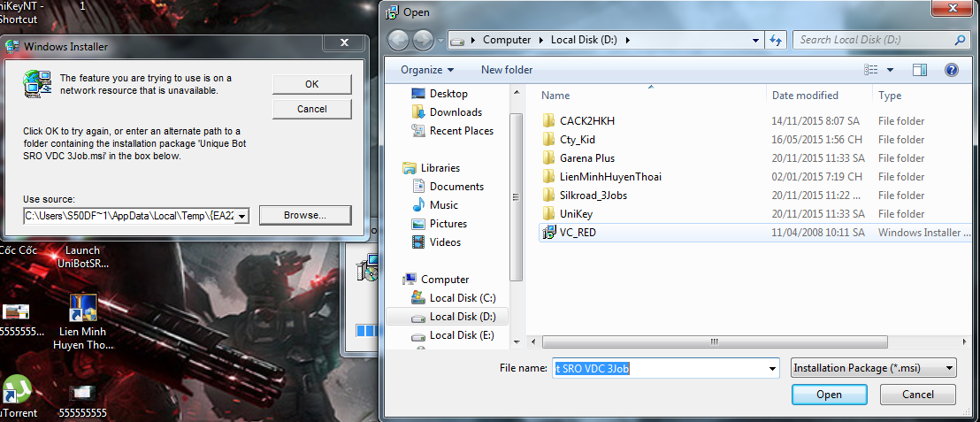Click the horizontal scrollbar in file list
This screenshot has width=980, height=422.
(715, 342)
